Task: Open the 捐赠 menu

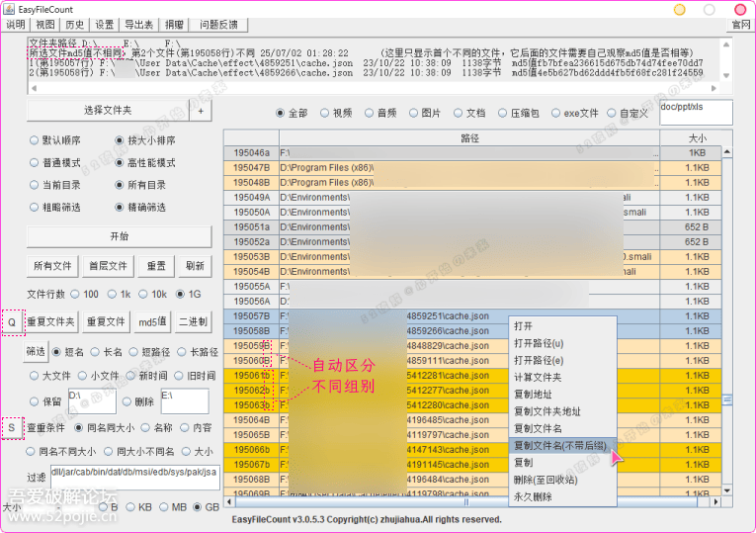Action: 174,25
